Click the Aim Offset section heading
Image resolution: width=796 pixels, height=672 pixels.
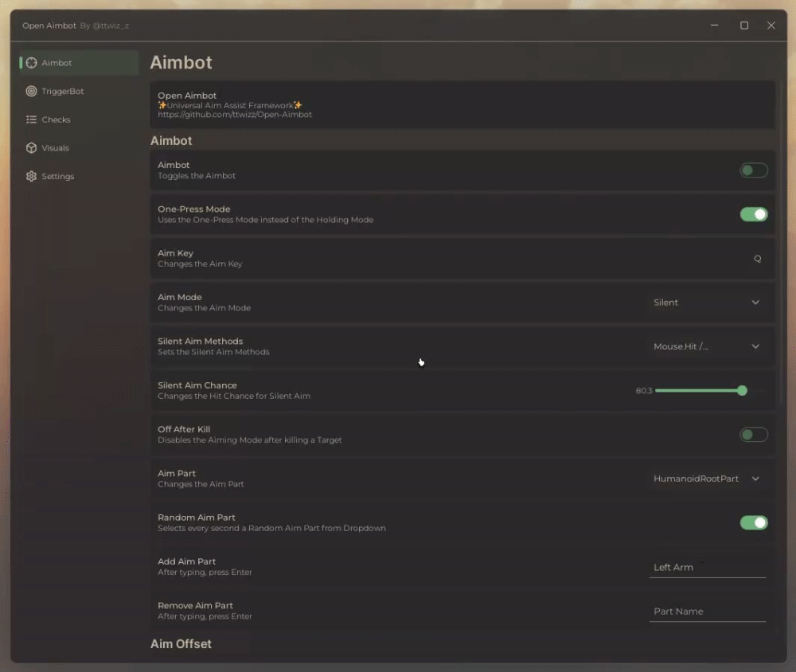click(x=181, y=644)
